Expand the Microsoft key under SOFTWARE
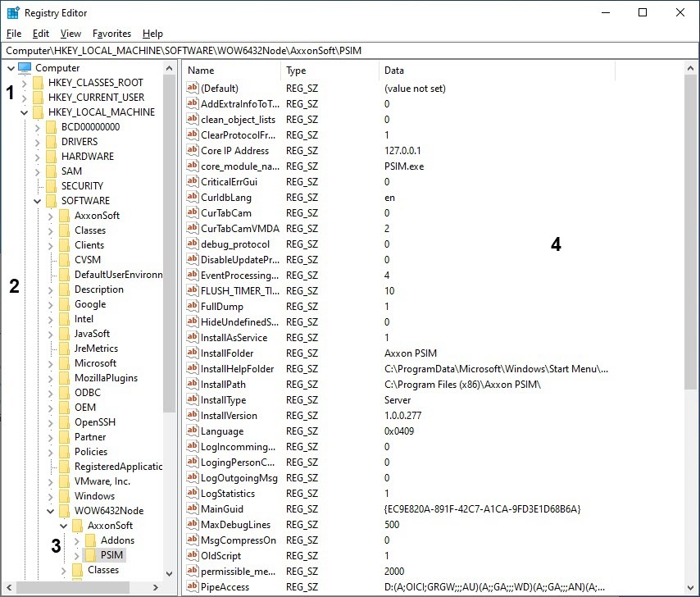 [x=51, y=363]
